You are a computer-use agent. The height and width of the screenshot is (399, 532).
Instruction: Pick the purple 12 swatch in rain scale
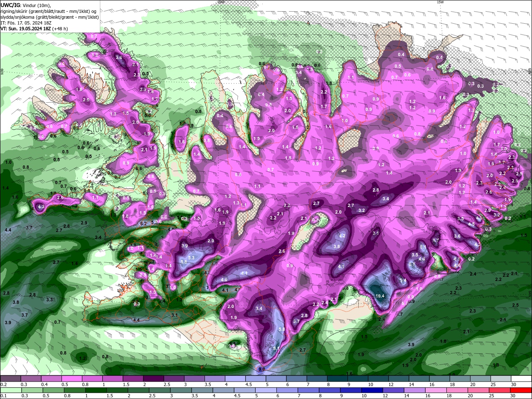pos(393,390)
